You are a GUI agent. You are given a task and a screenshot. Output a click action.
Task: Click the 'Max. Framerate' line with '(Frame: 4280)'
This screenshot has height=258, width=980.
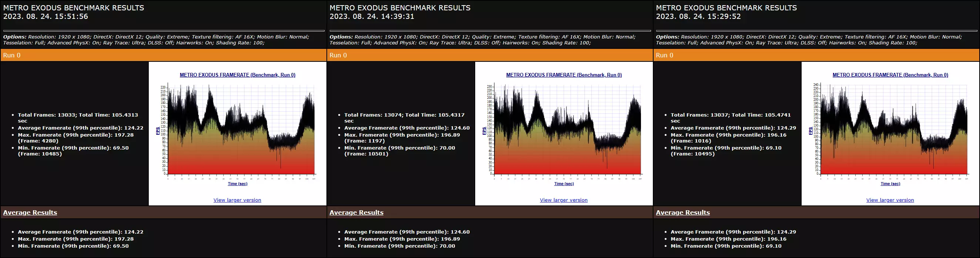(x=76, y=138)
